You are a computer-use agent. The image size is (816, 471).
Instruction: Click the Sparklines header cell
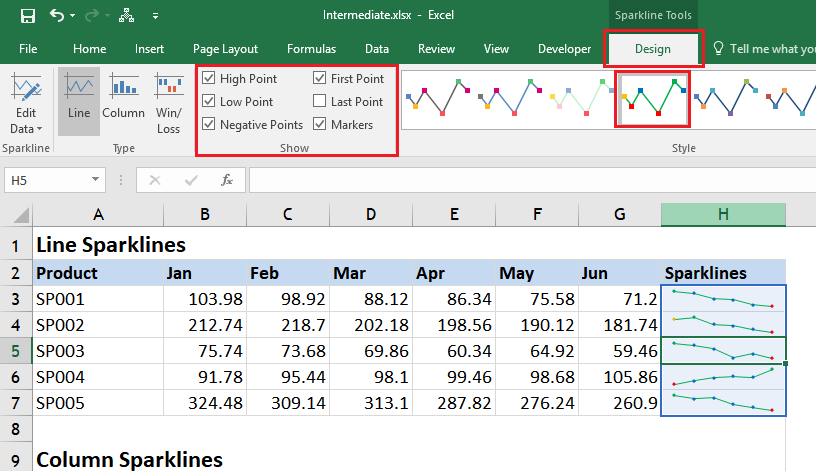pos(723,273)
